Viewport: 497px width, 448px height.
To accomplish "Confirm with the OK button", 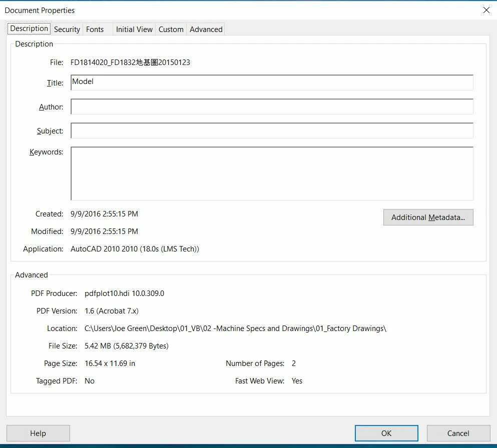I will pos(386,433).
